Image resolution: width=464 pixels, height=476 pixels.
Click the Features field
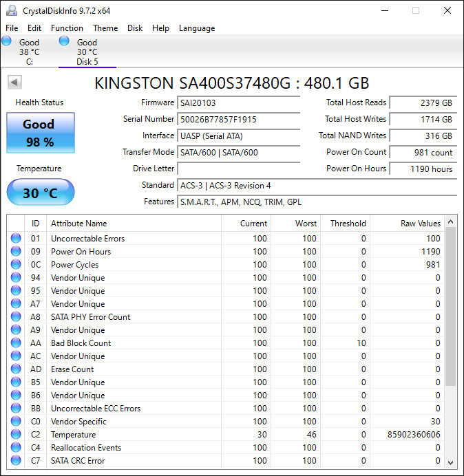point(317,202)
